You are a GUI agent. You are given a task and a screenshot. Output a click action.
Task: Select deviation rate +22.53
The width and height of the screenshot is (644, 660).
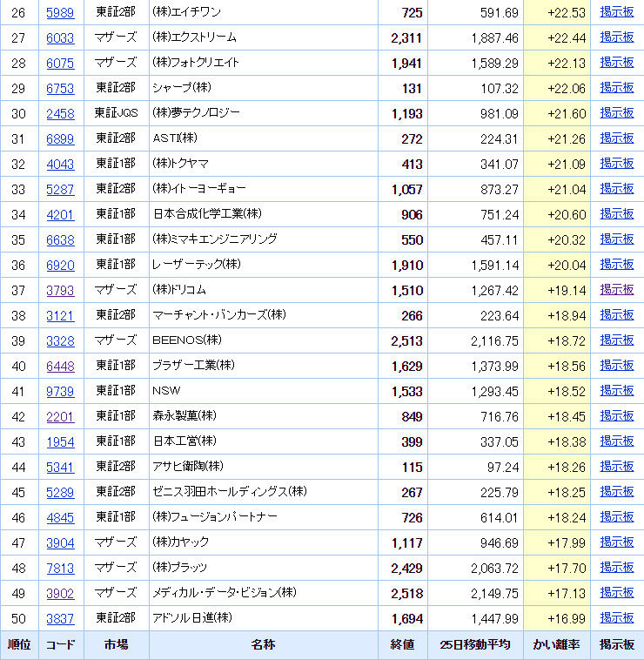pos(567,13)
